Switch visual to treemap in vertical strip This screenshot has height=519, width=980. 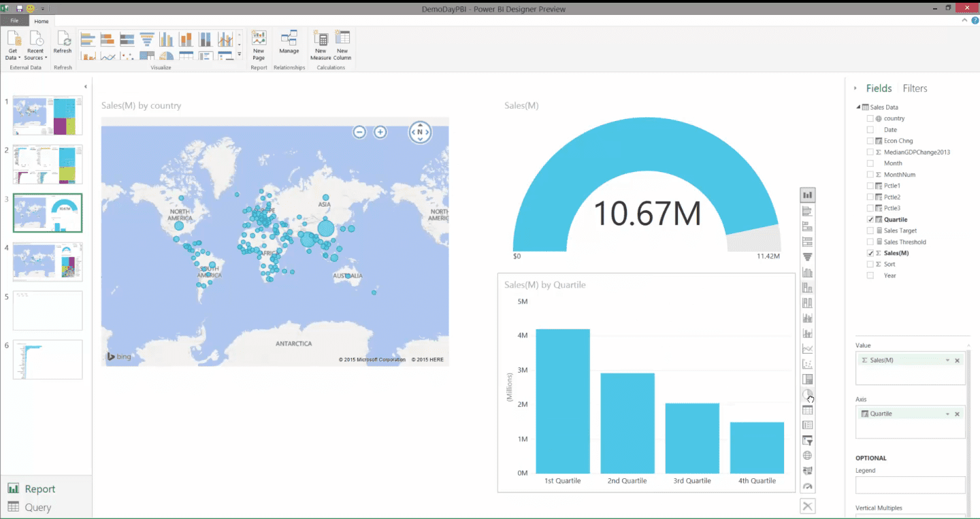coord(807,380)
